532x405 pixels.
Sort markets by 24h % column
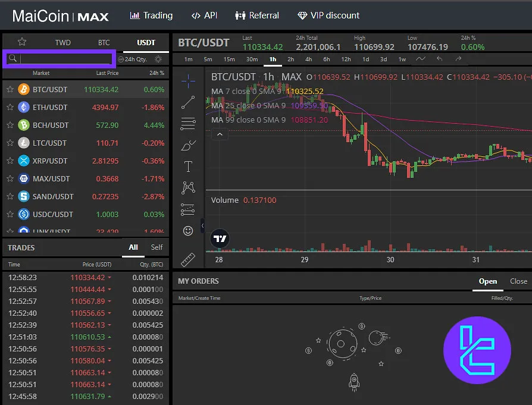click(x=157, y=73)
